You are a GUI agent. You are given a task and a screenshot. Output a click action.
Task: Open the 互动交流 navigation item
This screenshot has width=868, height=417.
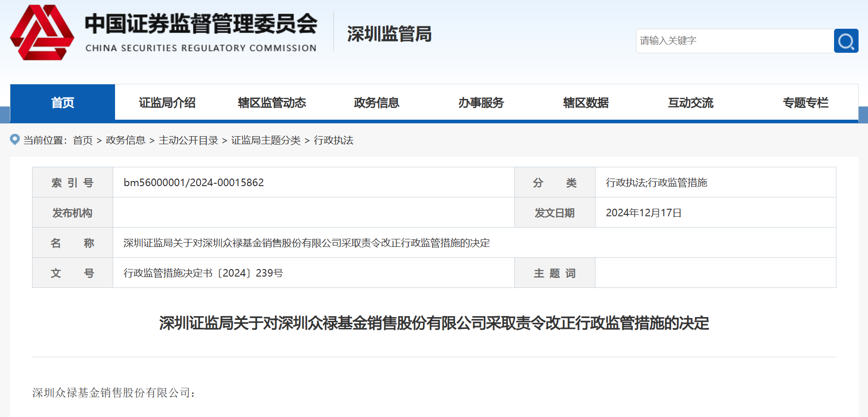690,103
